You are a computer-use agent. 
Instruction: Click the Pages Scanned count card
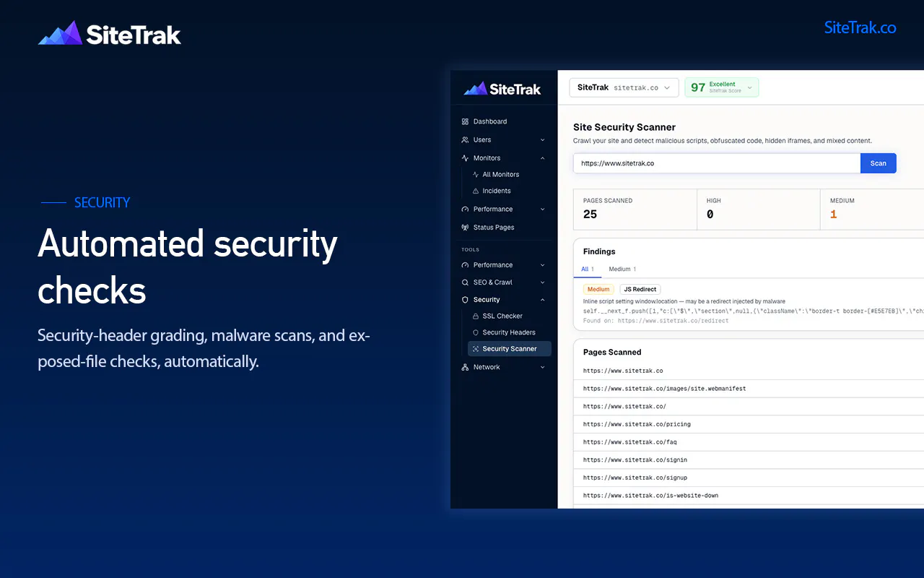point(635,208)
